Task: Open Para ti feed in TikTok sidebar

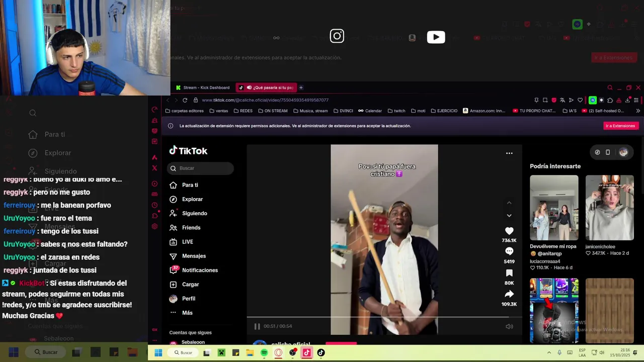Action: (x=184, y=185)
